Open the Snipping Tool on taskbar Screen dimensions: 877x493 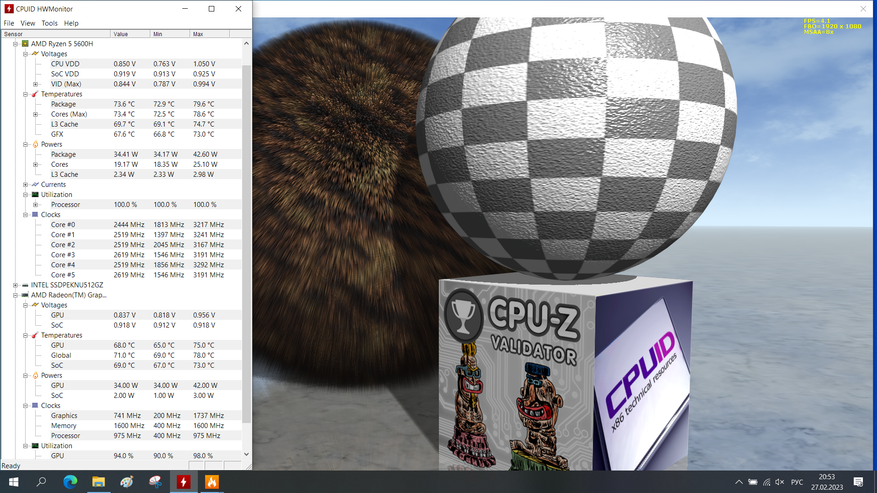(155, 482)
